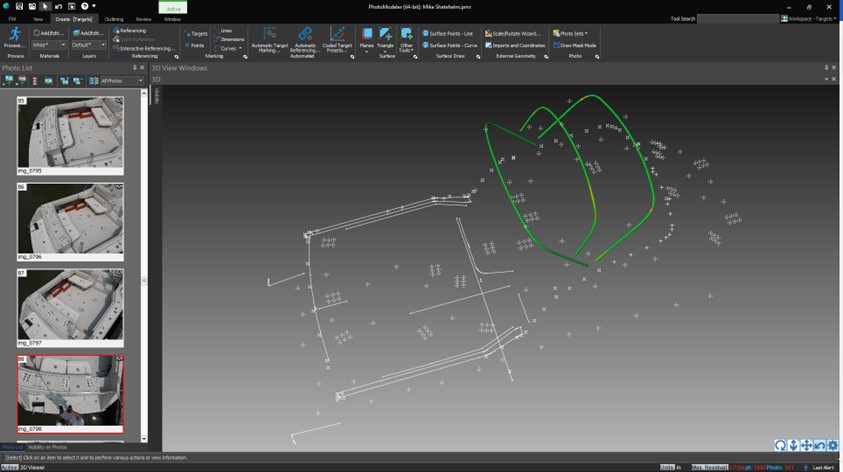This screenshot has height=472, width=843.
Task: Click the 3D view settings gear icon
Action: [x=833, y=445]
